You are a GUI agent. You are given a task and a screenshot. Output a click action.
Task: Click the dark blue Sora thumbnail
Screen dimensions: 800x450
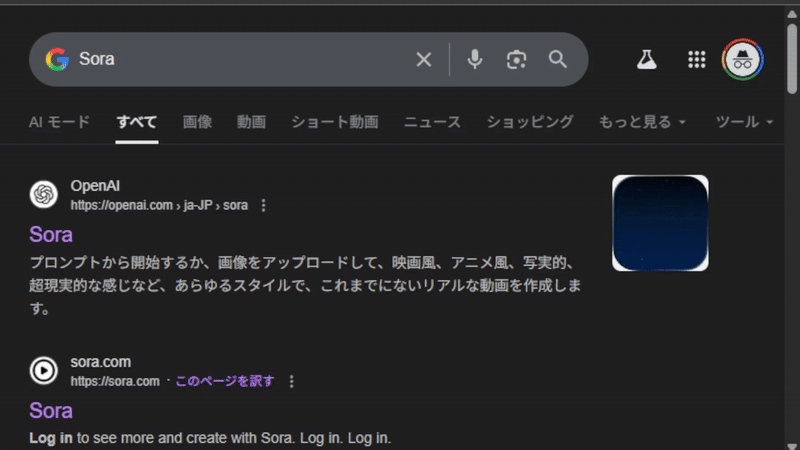tap(660, 223)
